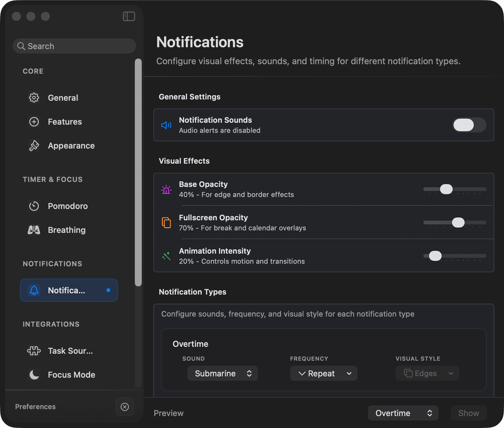This screenshot has width=504, height=428.
Task: Click the CORE sidebar header
Action: click(x=33, y=71)
